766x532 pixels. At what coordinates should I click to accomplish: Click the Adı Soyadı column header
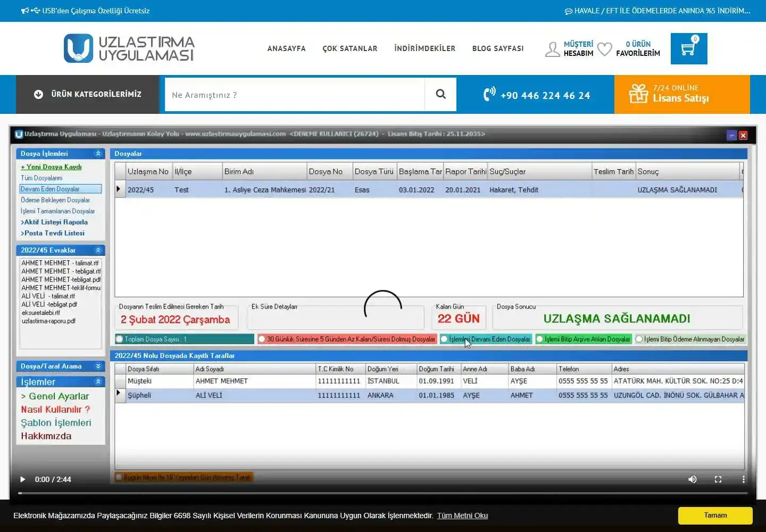click(x=255, y=369)
